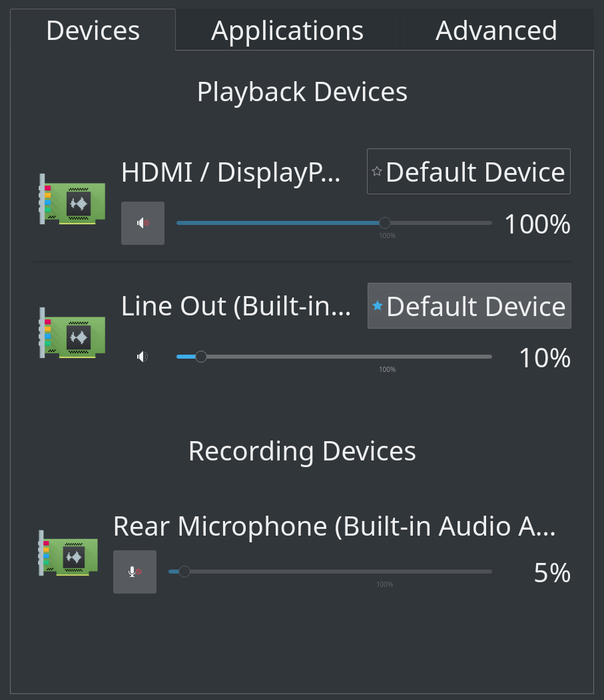Screen dimensions: 604x700
Task: Set HDMI / DisplayPort as Default Device
Action: pos(469,172)
